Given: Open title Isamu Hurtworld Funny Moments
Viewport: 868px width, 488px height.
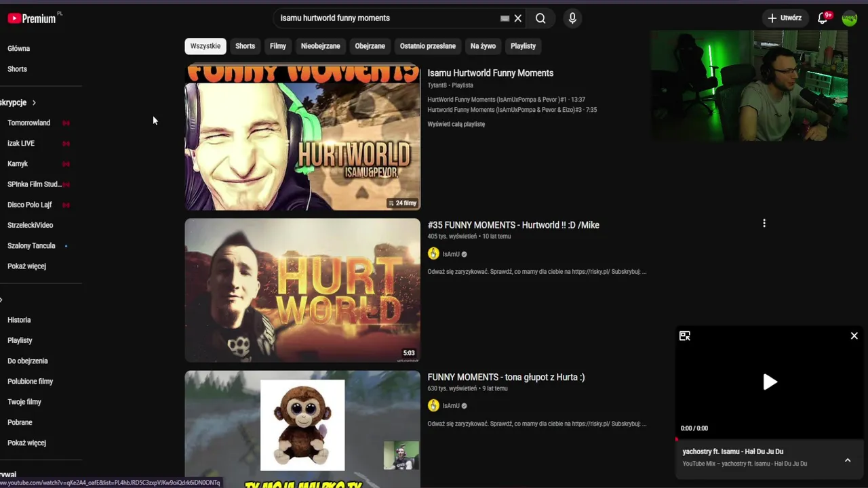Looking at the screenshot, I should click(490, 73).
